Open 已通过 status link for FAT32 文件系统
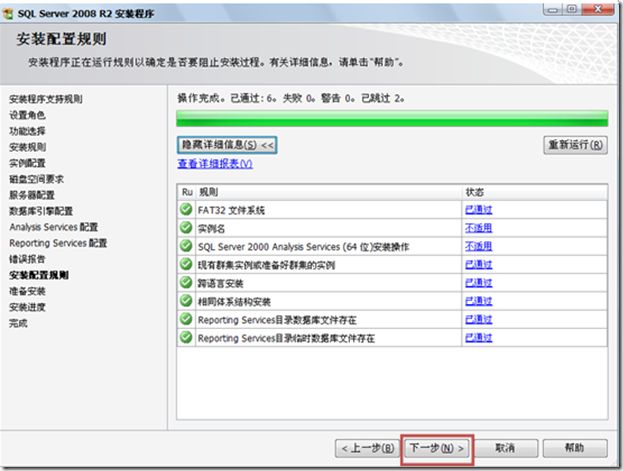 coord(478,209)
